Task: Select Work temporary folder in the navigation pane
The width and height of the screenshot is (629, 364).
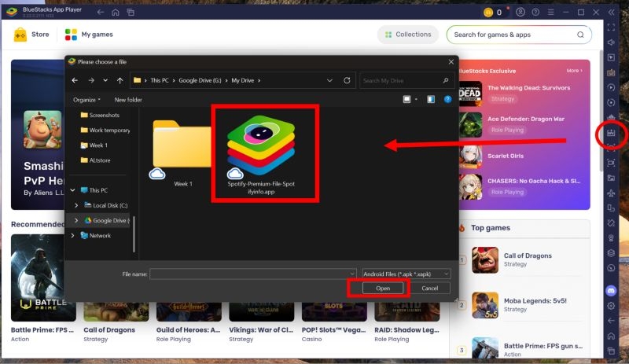Action: pos(105,130)
